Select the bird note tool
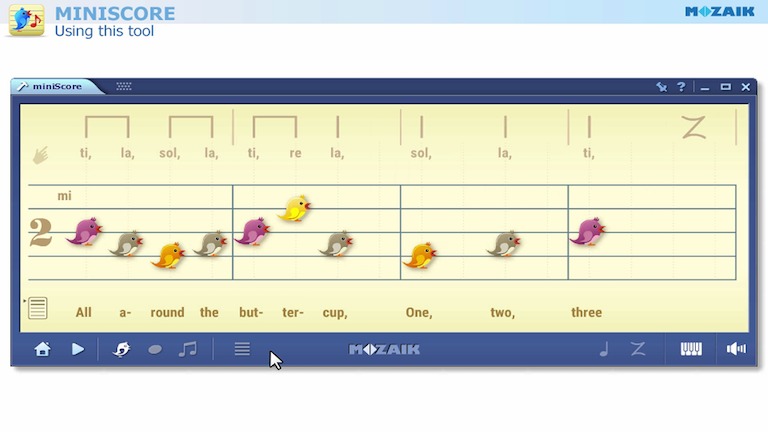Viewport: 768px width, 432px height. tap(122, 349)
